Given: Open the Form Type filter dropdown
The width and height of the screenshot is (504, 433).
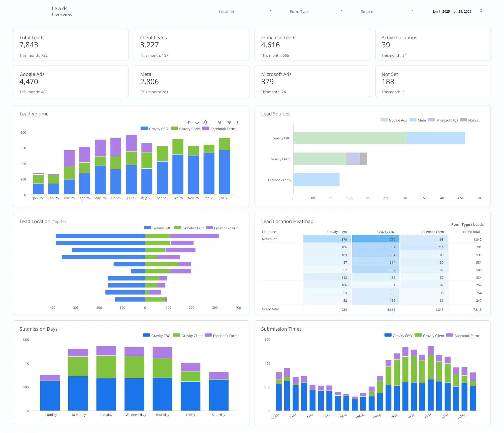Looking at the screenshot, I should pos(316,12).
